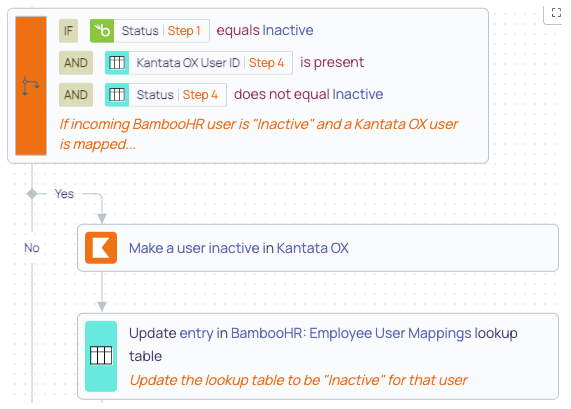Click the diamond branch node marker
The height and width of the screenshot is (409, 571).
32,194
